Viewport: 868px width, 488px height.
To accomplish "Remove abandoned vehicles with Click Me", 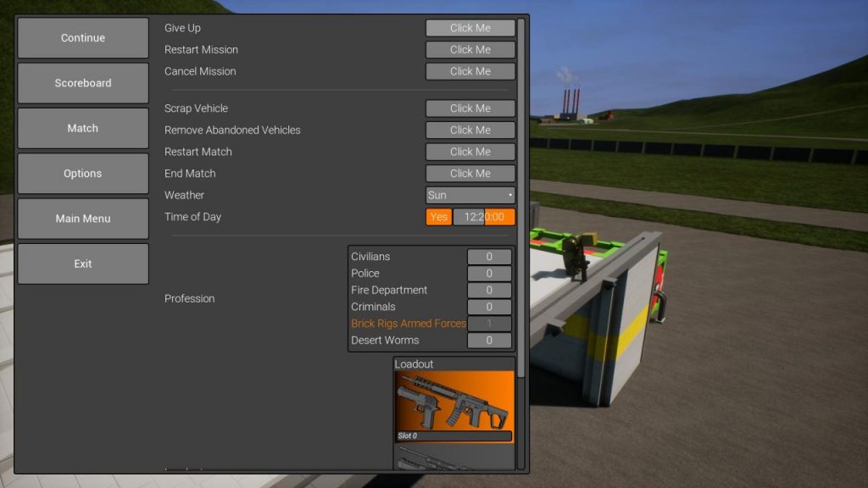I will 470,130.
